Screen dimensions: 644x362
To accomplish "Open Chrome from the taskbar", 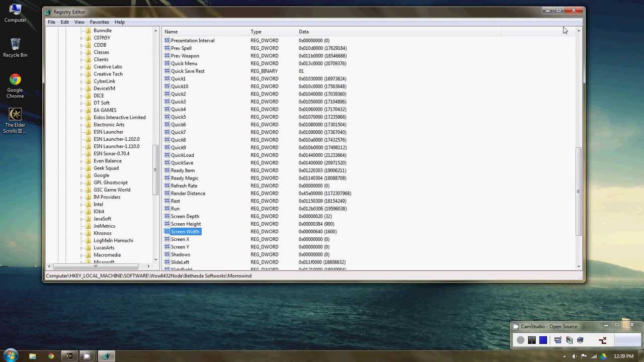I will point(51,356).
